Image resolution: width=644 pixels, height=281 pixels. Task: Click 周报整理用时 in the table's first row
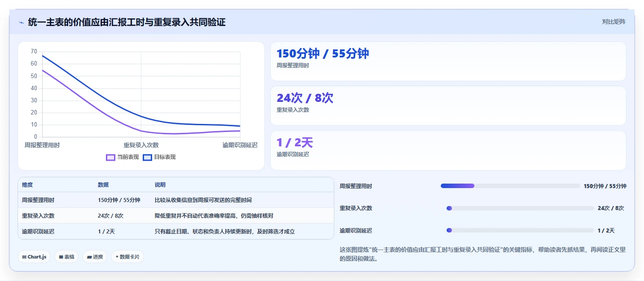click(x=38, y=200)
